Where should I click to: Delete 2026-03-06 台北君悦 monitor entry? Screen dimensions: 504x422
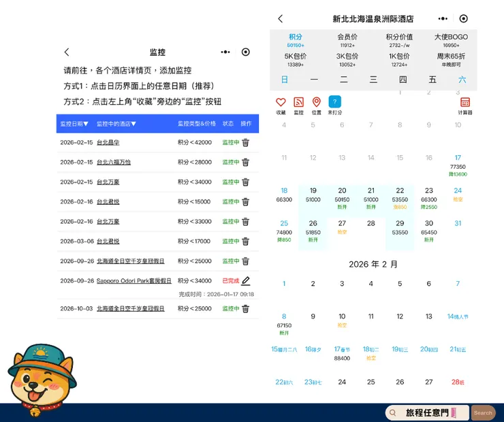[x=246, y=241]
